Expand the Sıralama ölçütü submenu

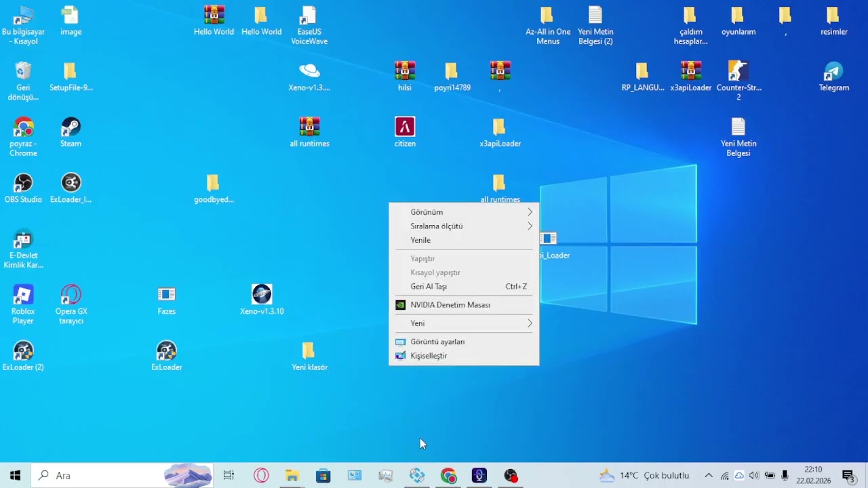point(464,226)
